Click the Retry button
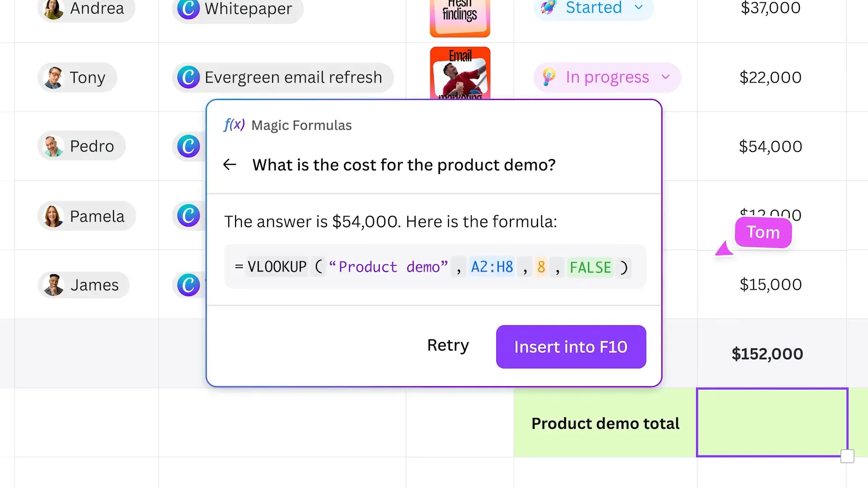This screenshot has height=488, width=868. click(x=448, y=346)
